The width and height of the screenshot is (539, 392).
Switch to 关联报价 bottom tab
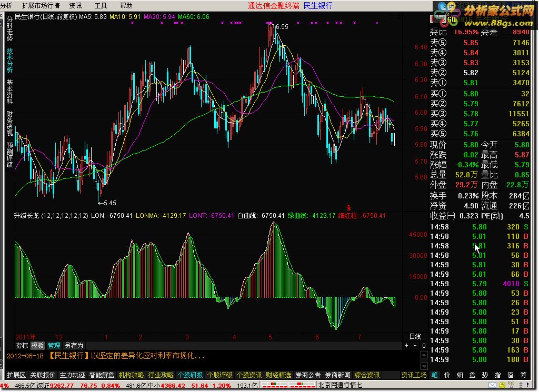[x=43, y=375]
